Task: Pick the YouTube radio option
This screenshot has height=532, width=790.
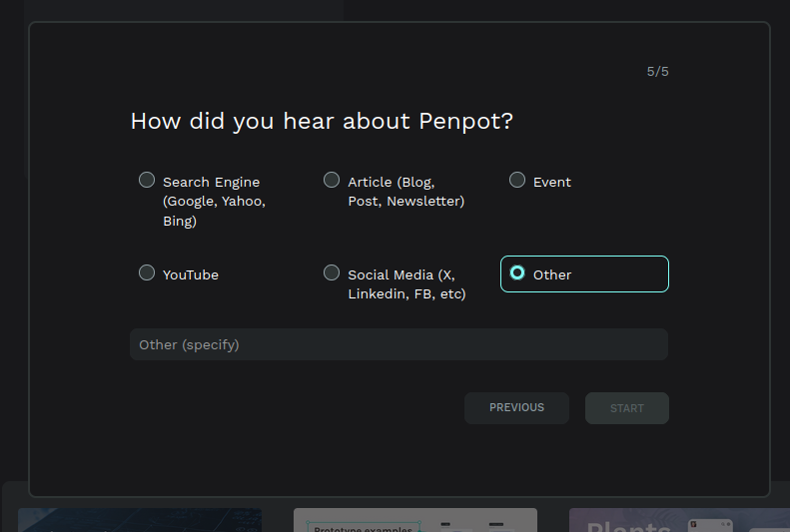Action: coord(147,272)
